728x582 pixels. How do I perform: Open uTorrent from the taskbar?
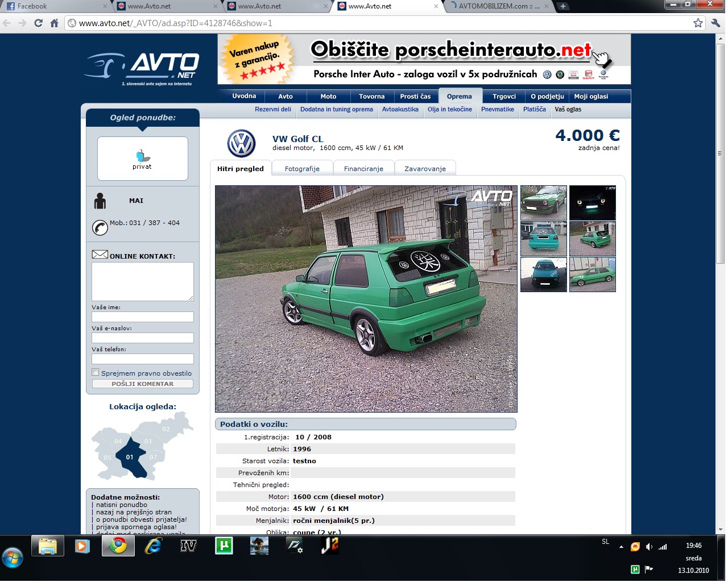click(224, 546)
